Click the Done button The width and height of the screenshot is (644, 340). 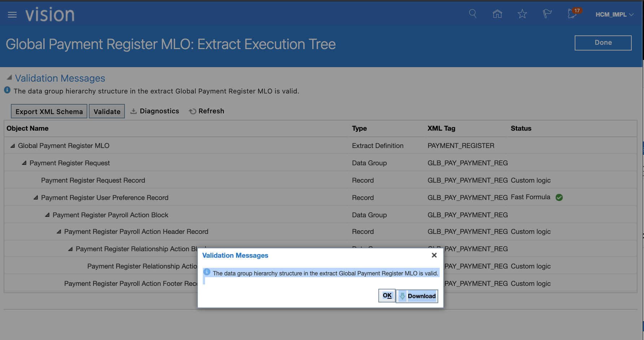tap(603, 43)
